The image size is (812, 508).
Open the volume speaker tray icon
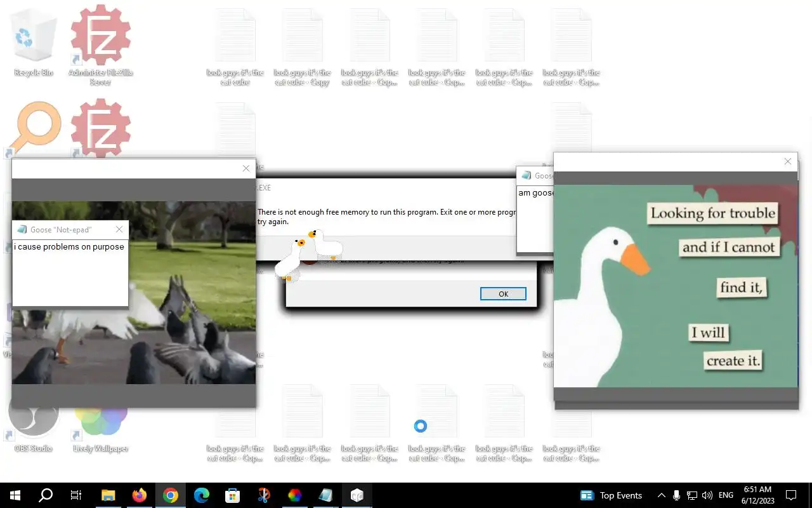tap(707, 495)
